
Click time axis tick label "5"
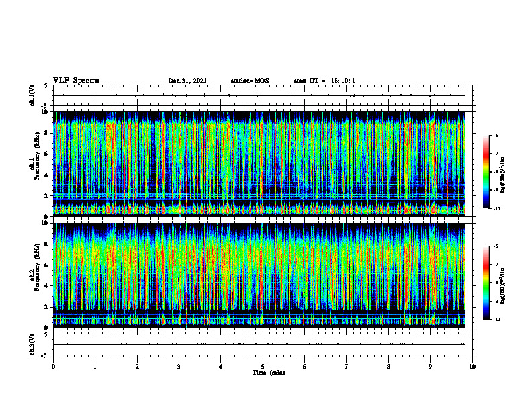[x=263, y=367]
